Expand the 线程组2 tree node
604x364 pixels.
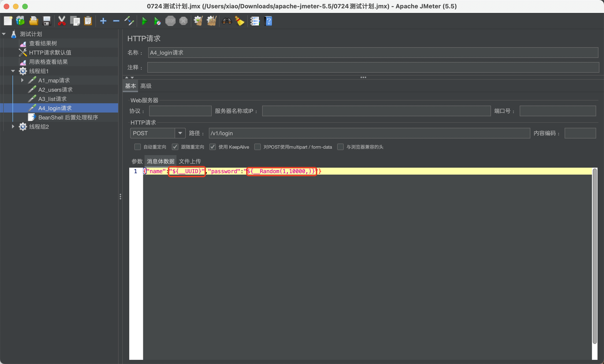(13, 126)
